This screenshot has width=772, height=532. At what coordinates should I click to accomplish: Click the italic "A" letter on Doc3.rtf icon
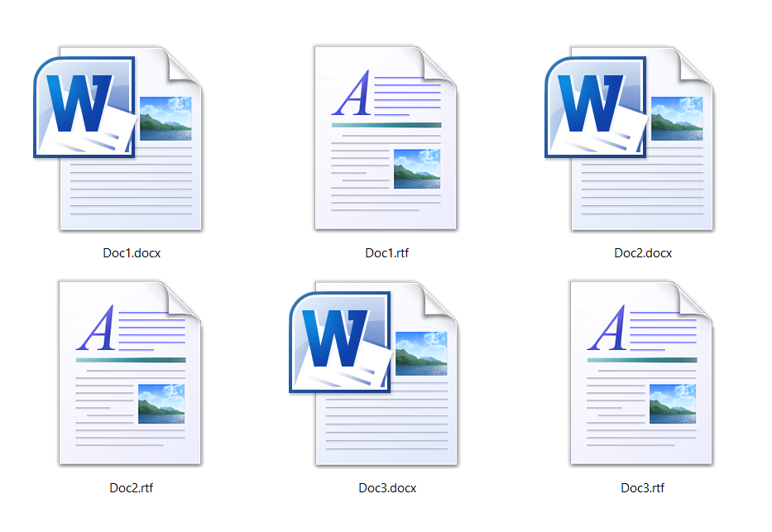[x=608, y=328]
